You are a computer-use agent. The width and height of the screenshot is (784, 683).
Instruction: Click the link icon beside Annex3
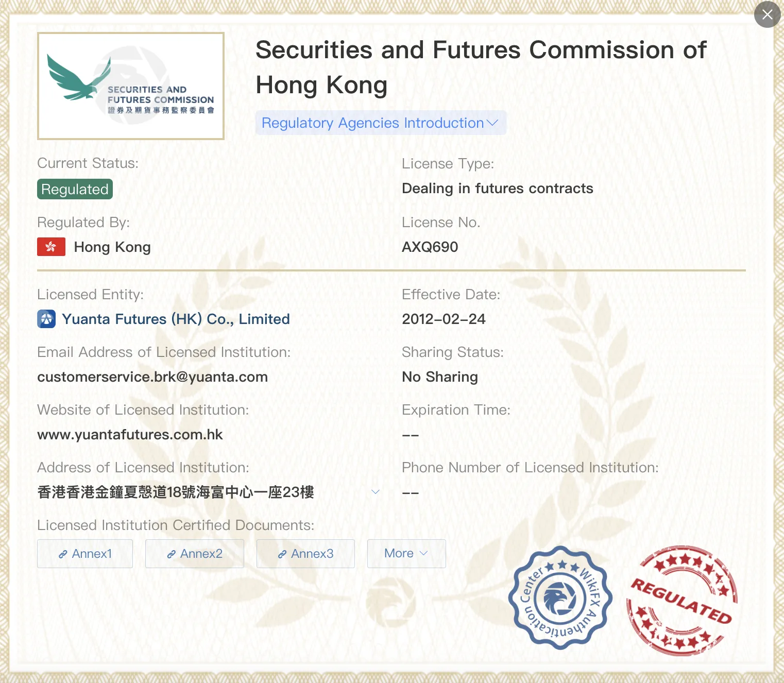282,554
